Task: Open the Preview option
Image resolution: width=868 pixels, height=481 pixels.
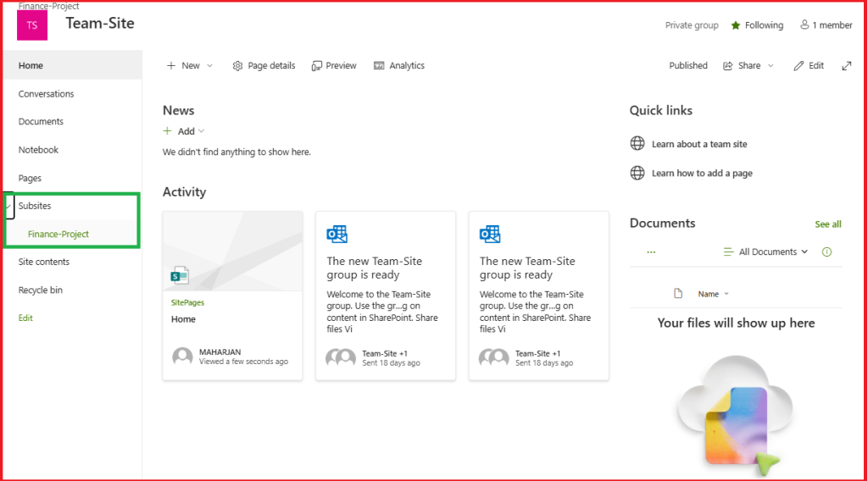Action: (x=334, y=66)
